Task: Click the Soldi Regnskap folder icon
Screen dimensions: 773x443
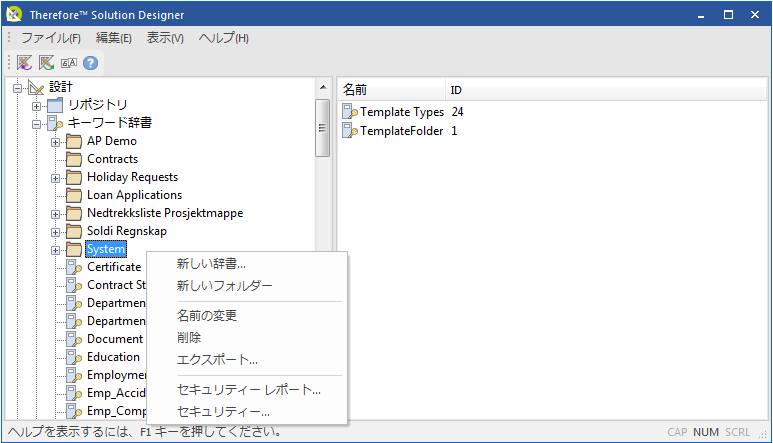Action: 74,231
